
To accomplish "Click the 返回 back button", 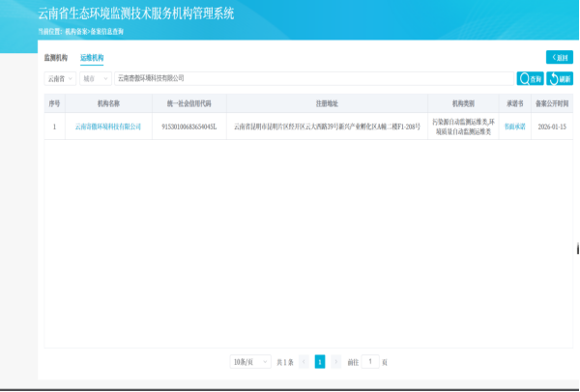I will pyautogui.click(x=560, y=57).
